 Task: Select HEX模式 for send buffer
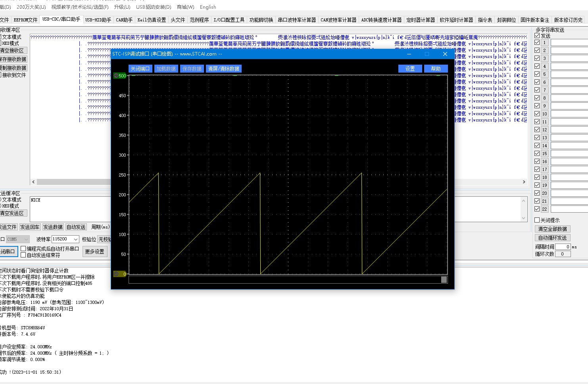pyautogui.click(x=10, y=206)
